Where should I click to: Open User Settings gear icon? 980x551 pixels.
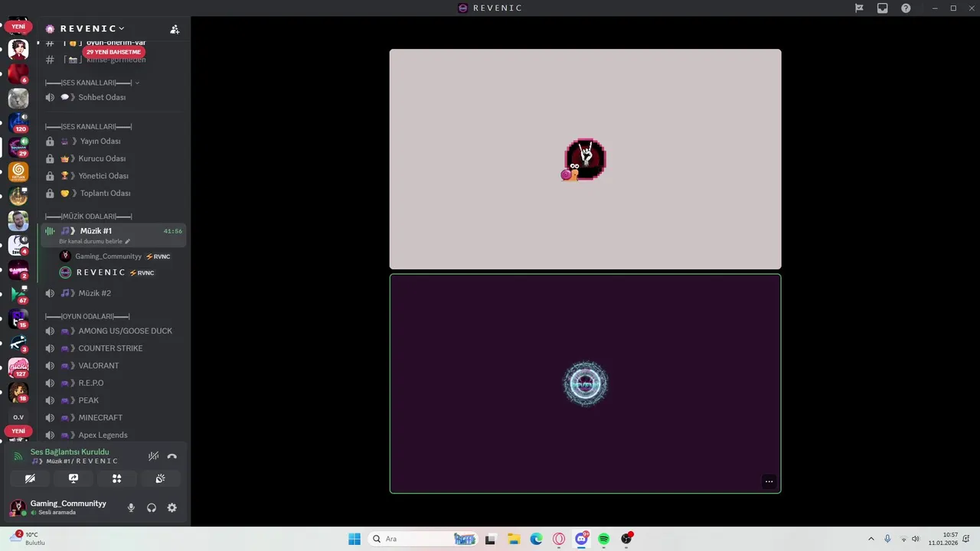click(x=172, y=507)
